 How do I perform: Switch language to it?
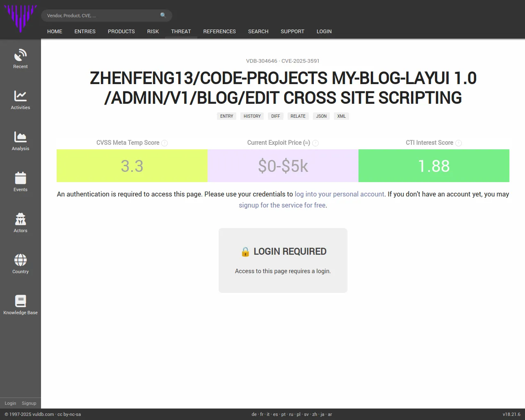click(268, 414)
